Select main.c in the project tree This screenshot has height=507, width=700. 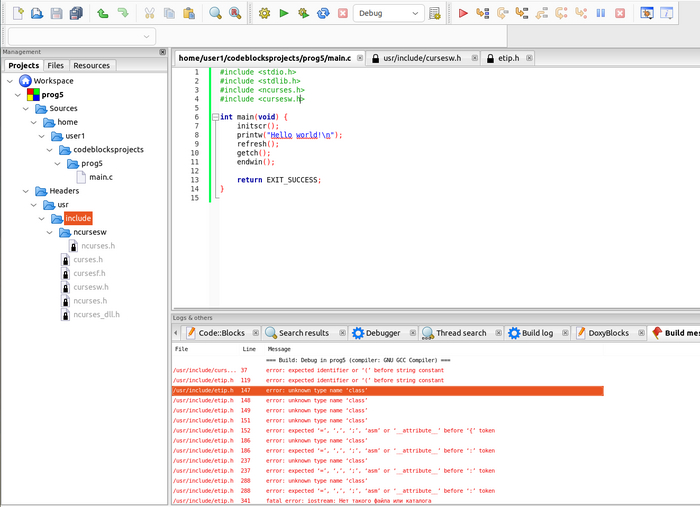[x=100, y=177]
